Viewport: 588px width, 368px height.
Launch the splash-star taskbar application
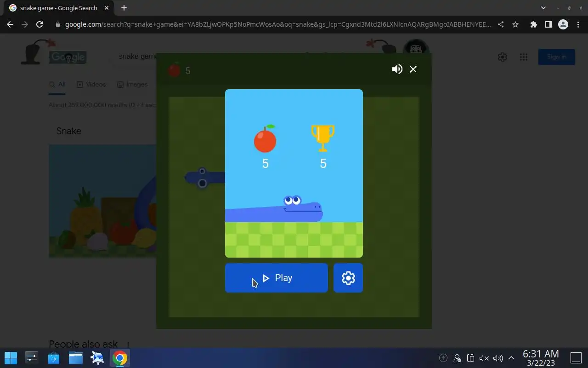[97, 358]
